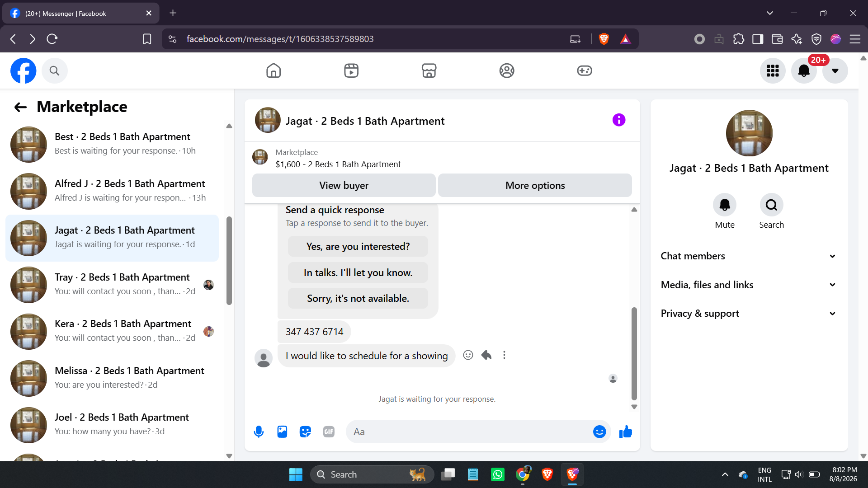This screenshot has width=868, height=488.
Task: Open the Facebook logo home link
Action: [x=24, y=71]
